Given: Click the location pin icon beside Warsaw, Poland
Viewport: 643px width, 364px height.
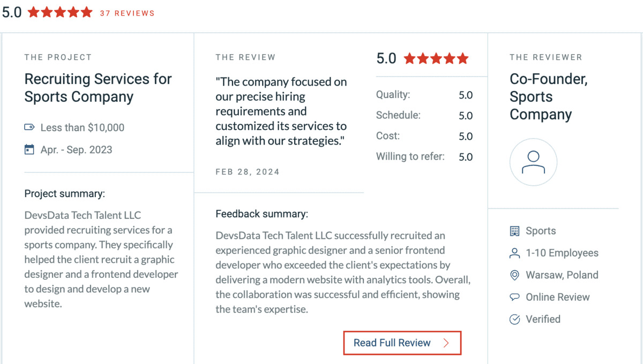Looking at the screenshot, I should pyautogui.click(x=514, y=275).
